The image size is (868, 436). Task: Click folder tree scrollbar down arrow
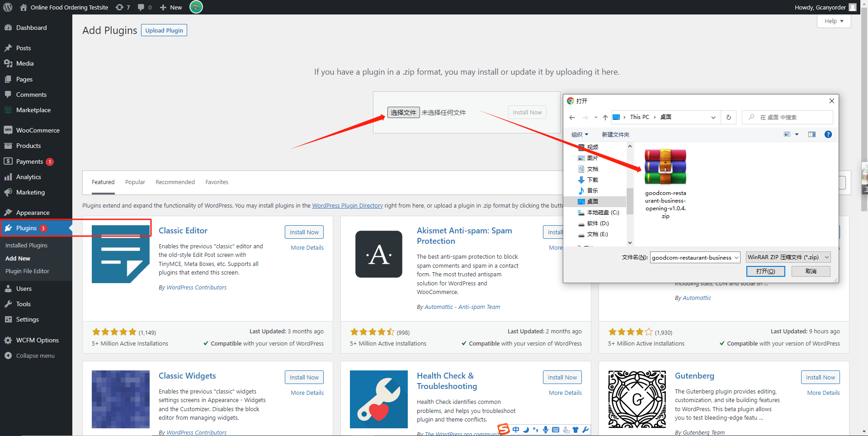[x=630, y=243]
